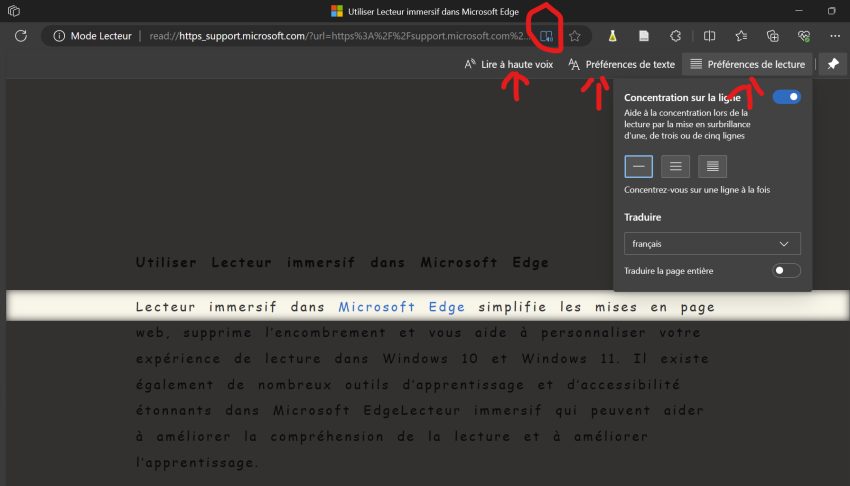This screenshot has width=850, height=486.
Task: Expand the français language dropdown
Action: (x=712, y=243)
